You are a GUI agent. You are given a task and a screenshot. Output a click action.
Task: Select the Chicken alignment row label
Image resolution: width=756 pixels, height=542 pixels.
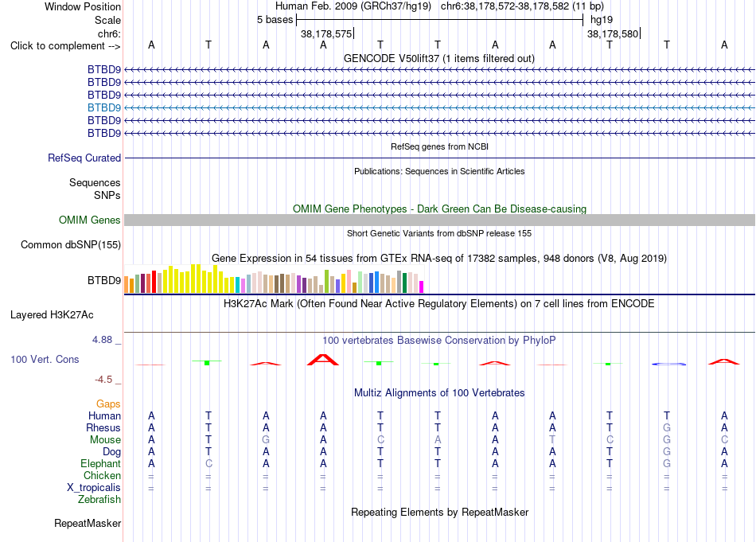pyautogui.click(x=102, y=475)
